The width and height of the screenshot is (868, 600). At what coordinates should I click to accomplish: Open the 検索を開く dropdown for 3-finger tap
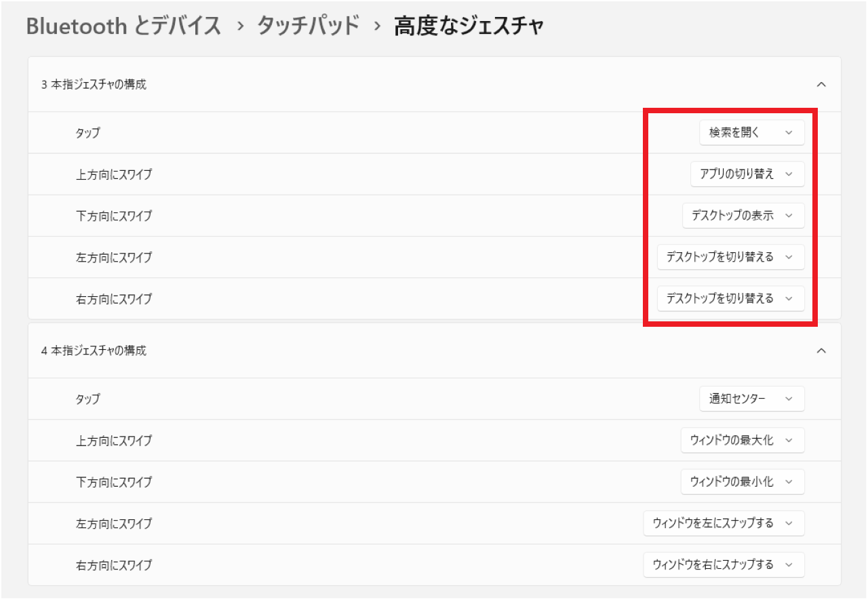coord(751,133)
